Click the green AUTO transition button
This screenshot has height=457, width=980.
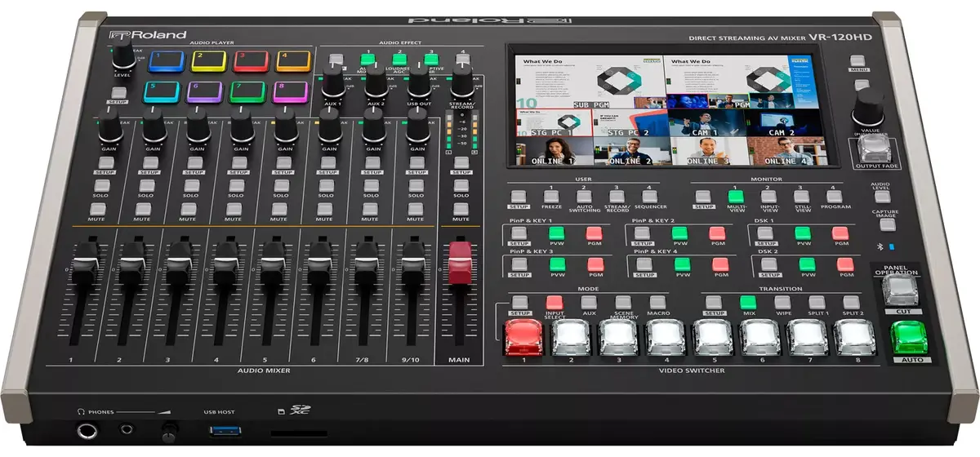[x=909, y=339]
